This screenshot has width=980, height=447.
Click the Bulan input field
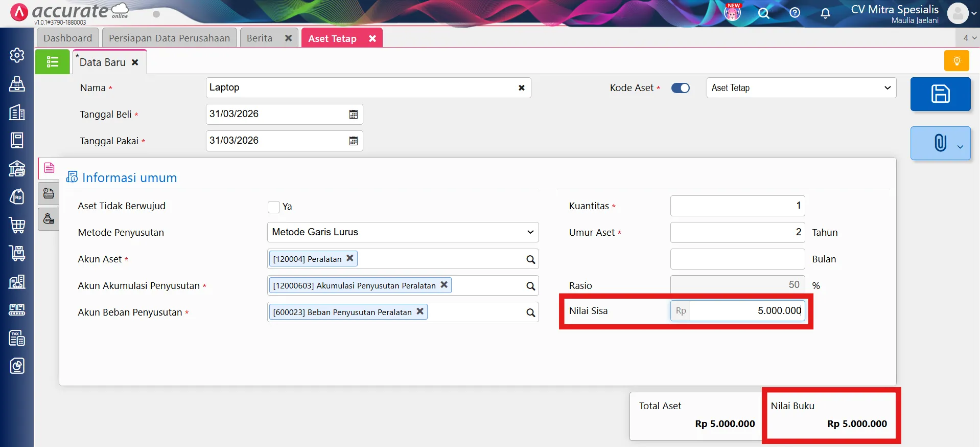click(737, 259)
